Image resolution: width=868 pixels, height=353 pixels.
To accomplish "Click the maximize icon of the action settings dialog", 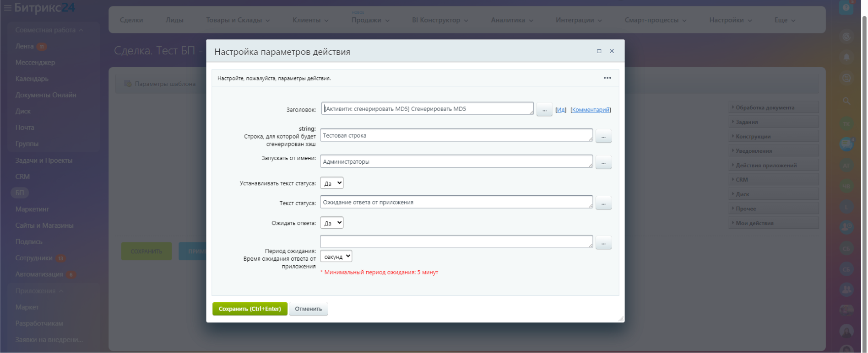I will click(599, 51).
